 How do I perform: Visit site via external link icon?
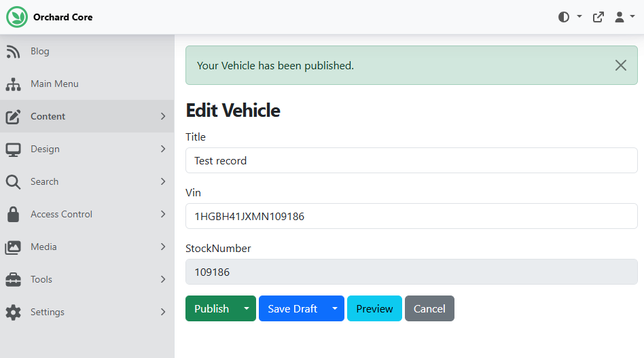598,17
